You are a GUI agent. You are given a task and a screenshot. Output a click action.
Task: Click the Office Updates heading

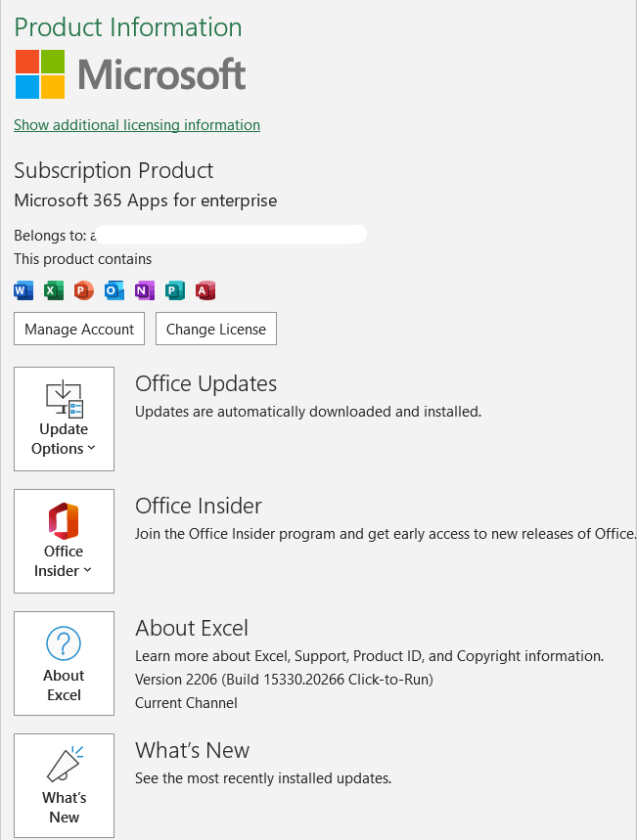pos(205,383)
